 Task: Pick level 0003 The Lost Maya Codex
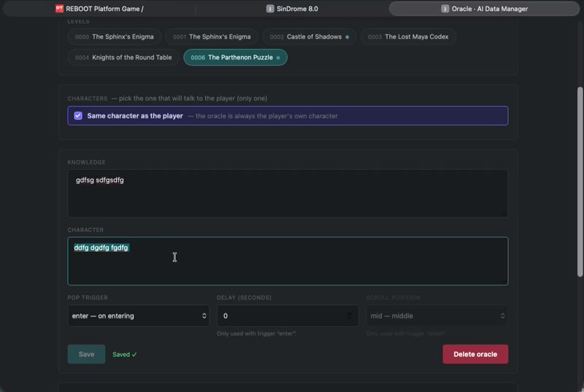(408, 36)
